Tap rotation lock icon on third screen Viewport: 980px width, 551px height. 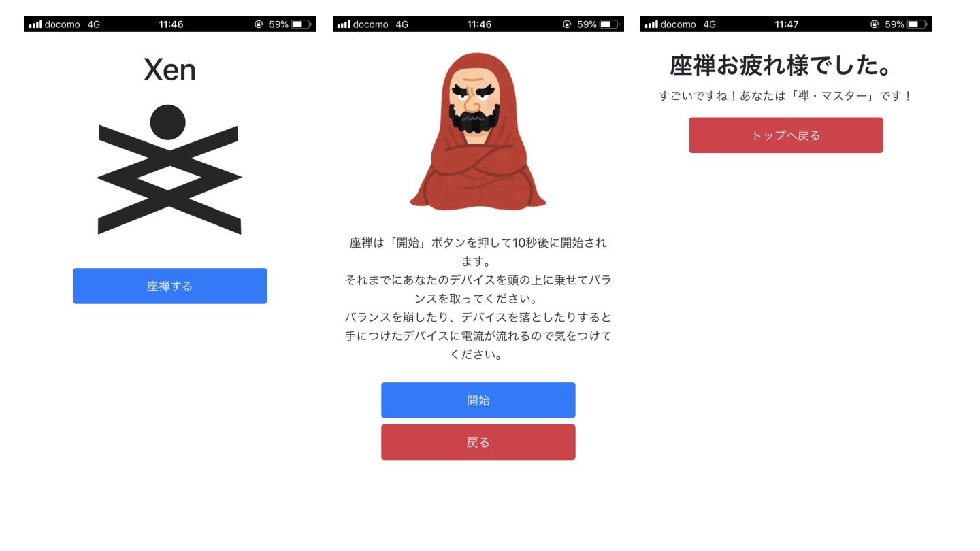(x=875, y=24)
